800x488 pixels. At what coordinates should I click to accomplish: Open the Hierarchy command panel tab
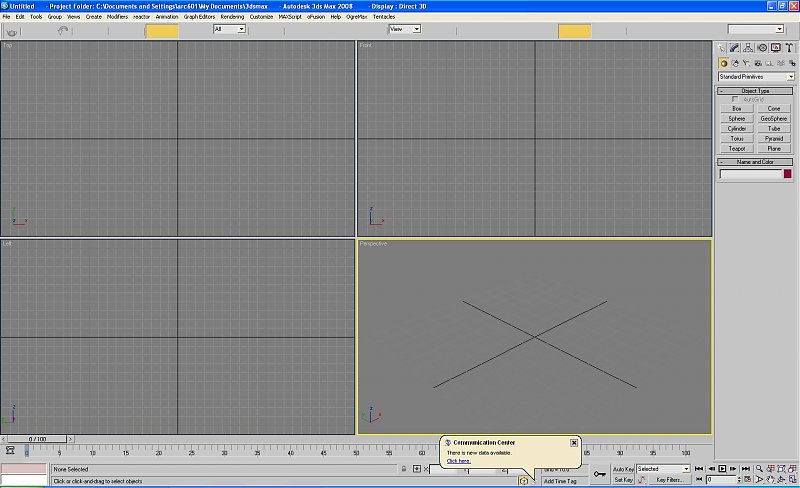click(748, 47)
